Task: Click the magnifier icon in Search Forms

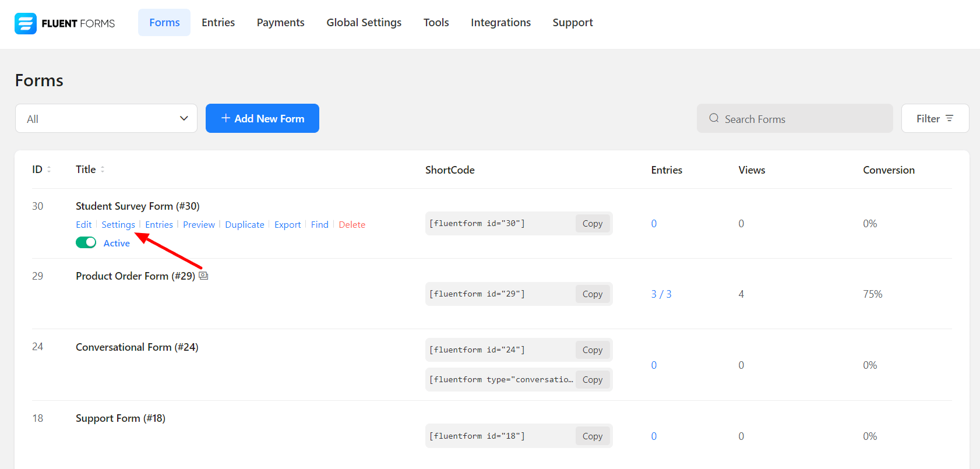Action: 714,118
